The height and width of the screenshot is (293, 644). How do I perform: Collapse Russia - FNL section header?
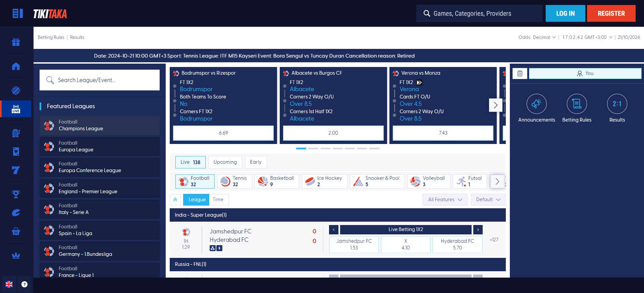click(x=337, y=264)
